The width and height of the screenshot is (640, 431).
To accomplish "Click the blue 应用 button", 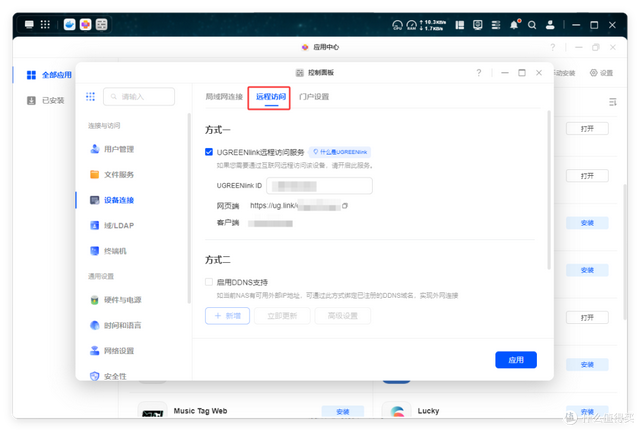I will [x=516, y=360].
